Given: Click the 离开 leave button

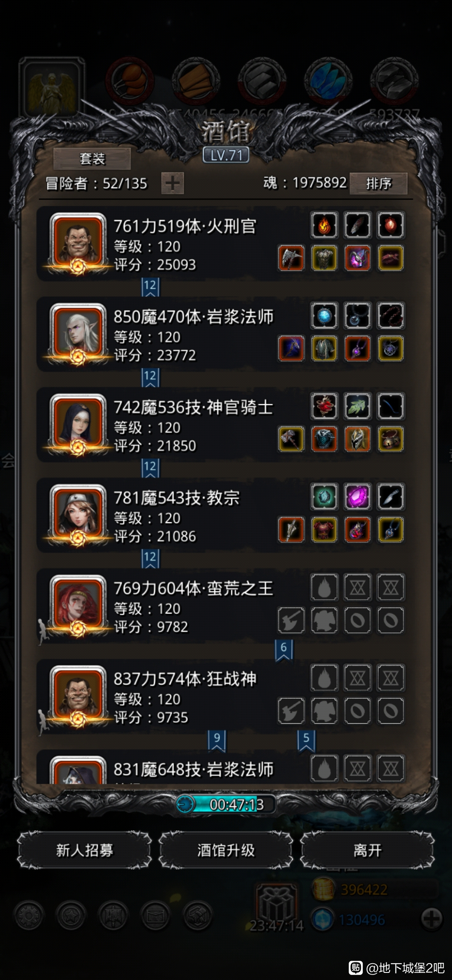Looking at the screenshot, I should [367, 850].
